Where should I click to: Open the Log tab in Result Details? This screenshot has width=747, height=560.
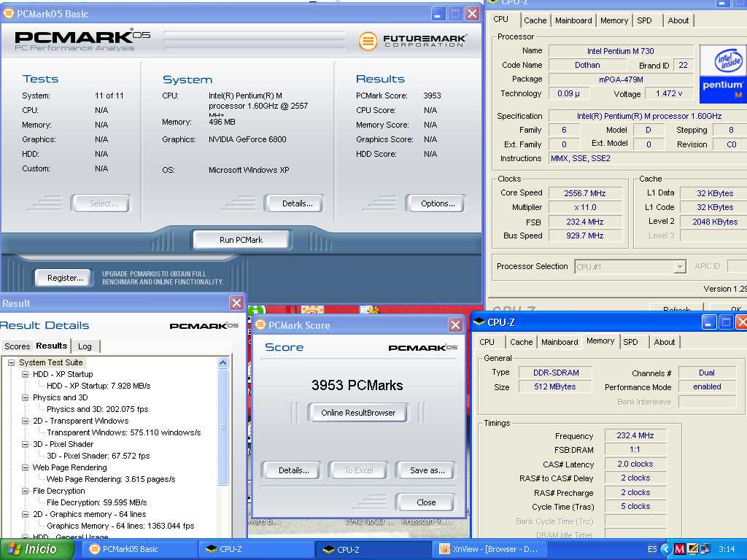85,346
